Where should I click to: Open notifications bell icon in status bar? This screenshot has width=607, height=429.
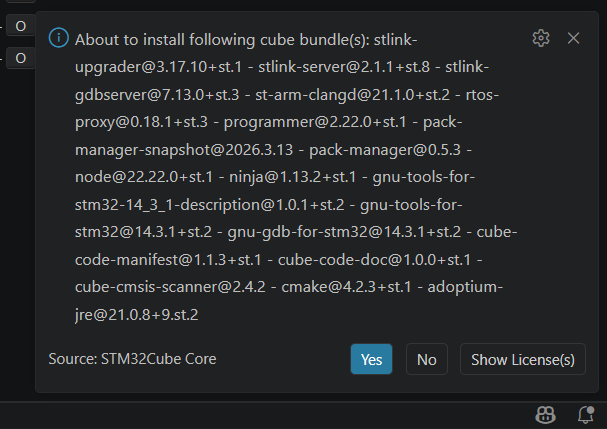click(x=586, y=415)
